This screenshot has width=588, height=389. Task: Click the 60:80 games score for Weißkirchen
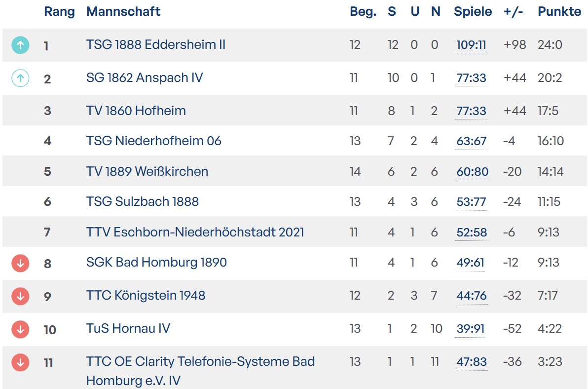click(x=472, y=172)
